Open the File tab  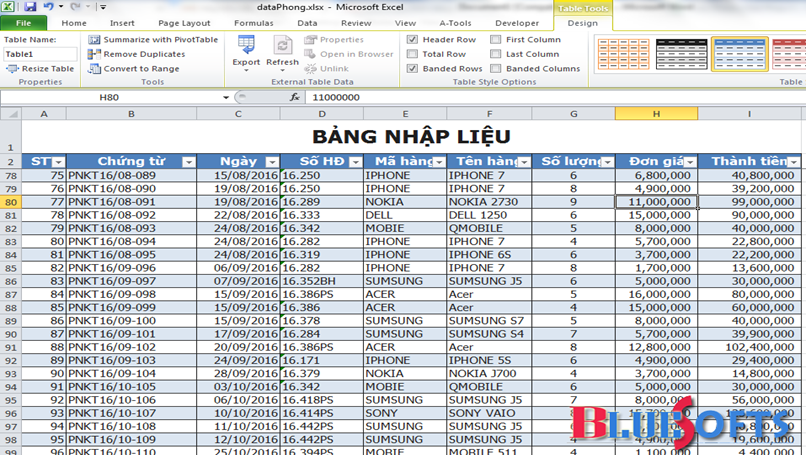[x=24, y=23]
